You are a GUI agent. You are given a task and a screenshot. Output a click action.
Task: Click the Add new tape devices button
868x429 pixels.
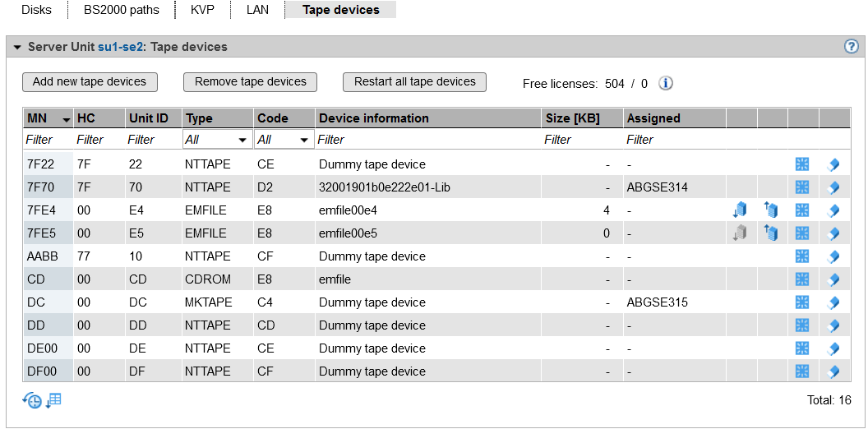tap(90, 82)
